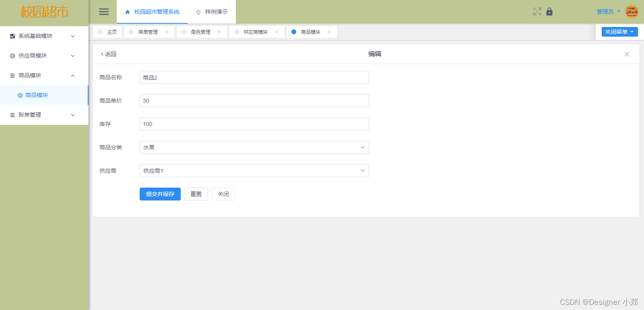
Task: Click the 编辑 panel title
Action: (x=375, y=54)
